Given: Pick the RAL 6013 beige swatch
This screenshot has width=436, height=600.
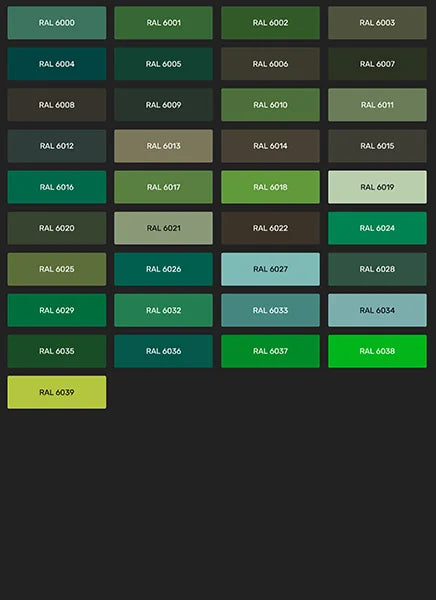Looking at the screenshot, I should click(x=163, y=146).
